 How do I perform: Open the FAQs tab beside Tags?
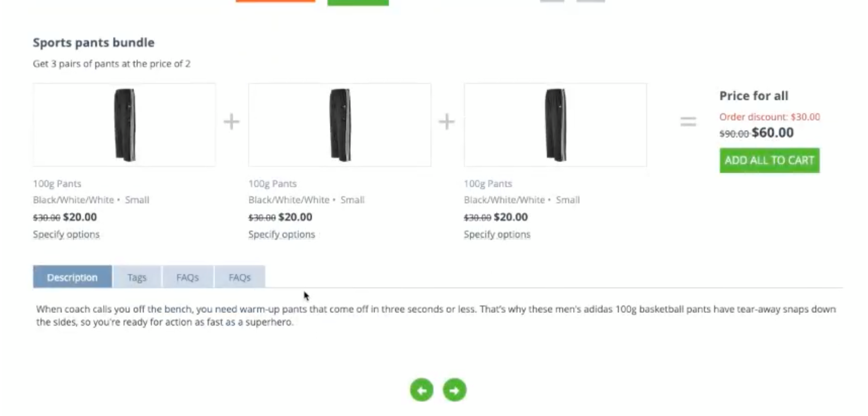tap(188, 277)
